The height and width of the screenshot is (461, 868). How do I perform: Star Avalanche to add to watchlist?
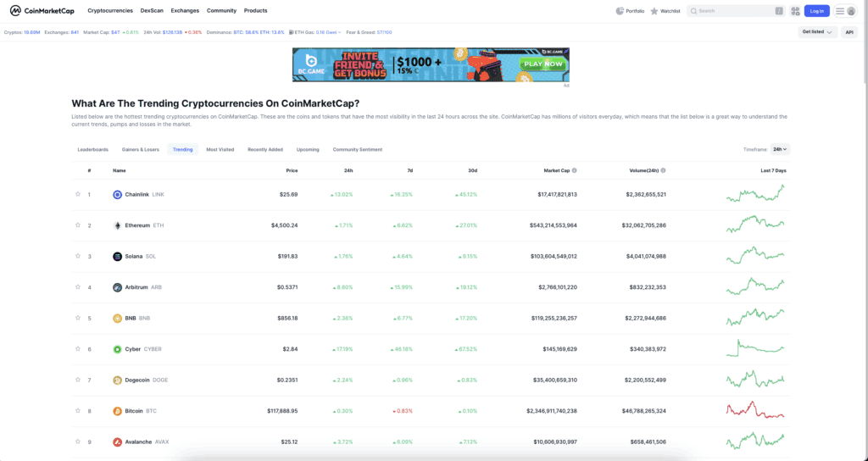[78, 442]
